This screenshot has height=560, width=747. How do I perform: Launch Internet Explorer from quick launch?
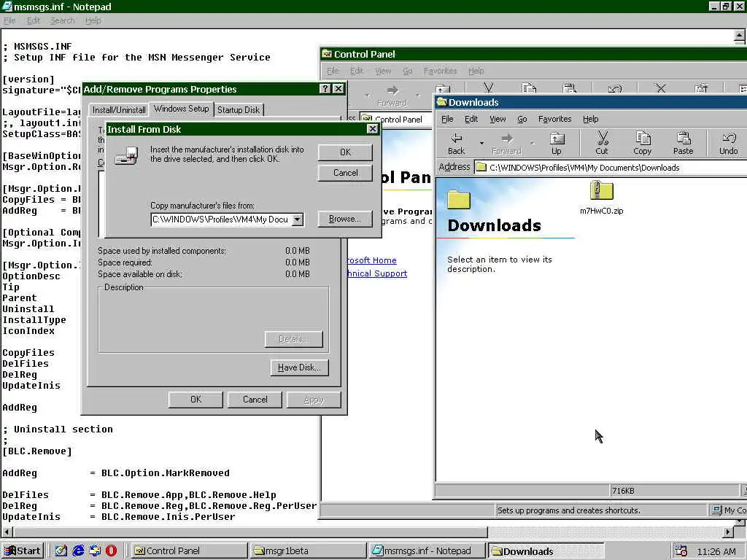click(x=78, y=551)
